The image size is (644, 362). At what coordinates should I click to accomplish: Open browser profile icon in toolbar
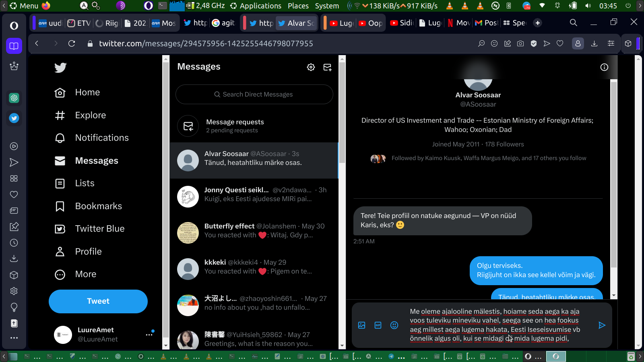[578, 43]
